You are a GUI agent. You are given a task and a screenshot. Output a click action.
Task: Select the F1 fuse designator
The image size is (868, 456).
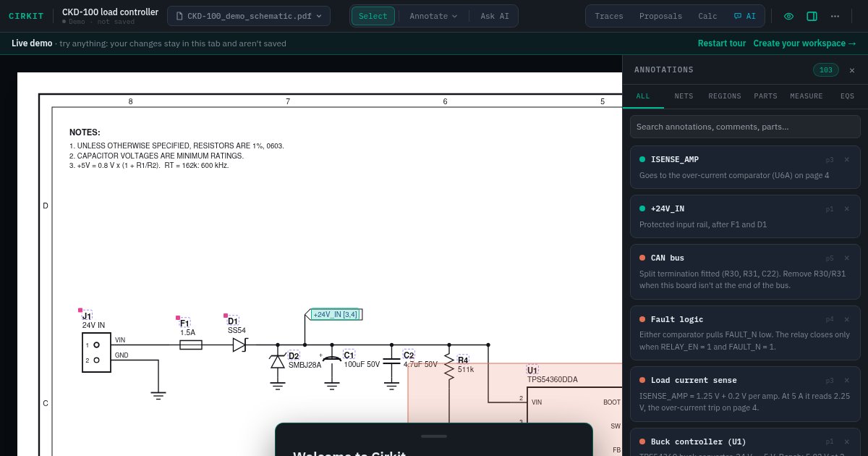[x=184, y=323]
